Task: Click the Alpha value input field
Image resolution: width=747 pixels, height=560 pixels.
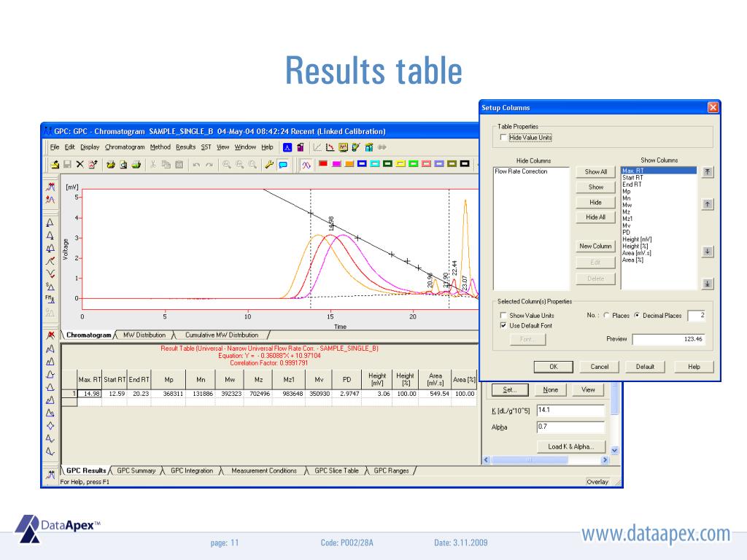Action: click(x=570, y=427)
